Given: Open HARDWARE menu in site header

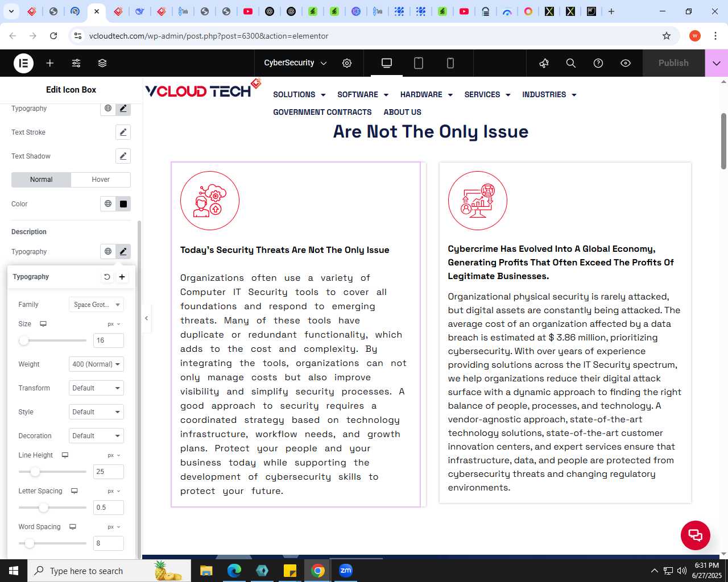Looking at the screenshot, I should (427, 95).
